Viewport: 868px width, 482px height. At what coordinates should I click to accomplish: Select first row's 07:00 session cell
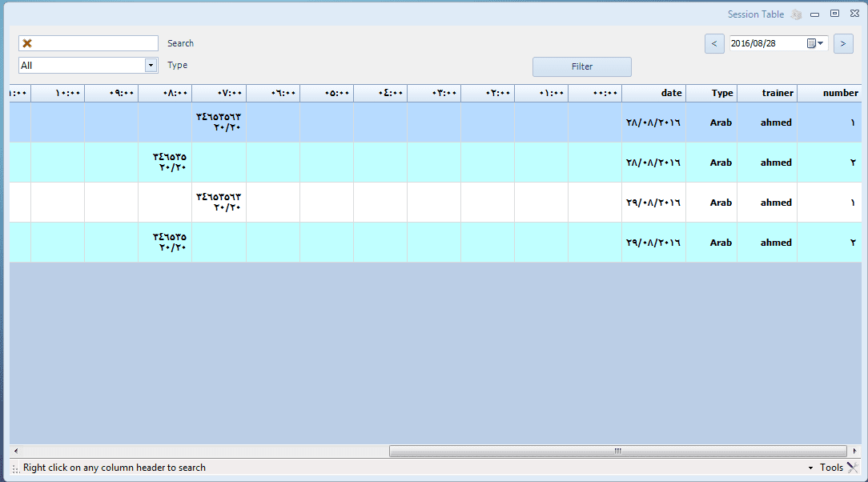pyautogui.click(x=219, y=123)
